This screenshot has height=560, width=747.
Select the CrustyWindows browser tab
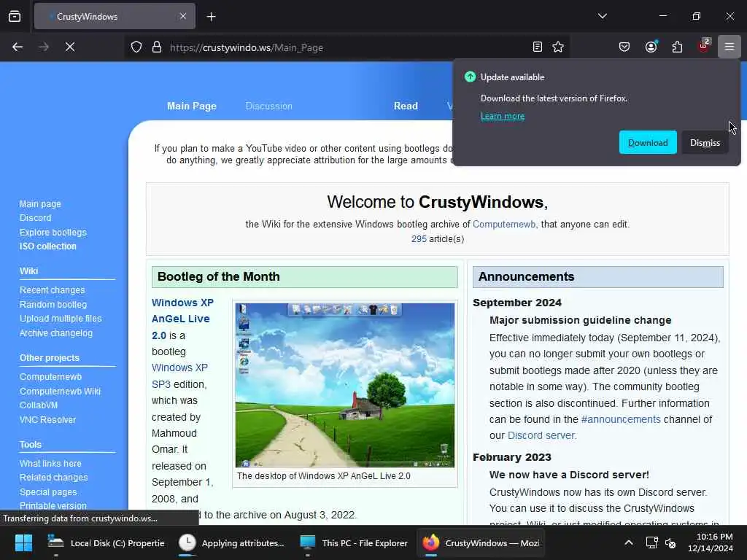[x=115, y=16]
